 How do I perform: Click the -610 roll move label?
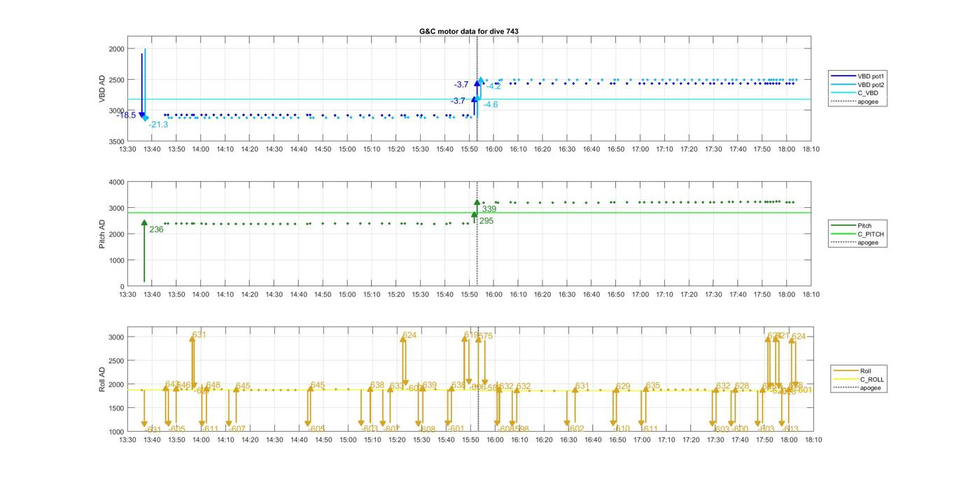pyautogui.click(x=621, y=429)
